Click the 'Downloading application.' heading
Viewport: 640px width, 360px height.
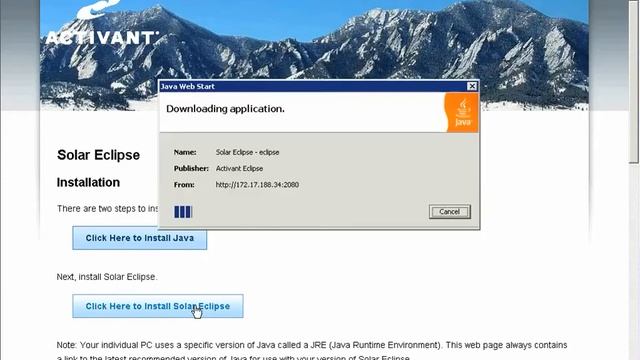pos(225,109)
